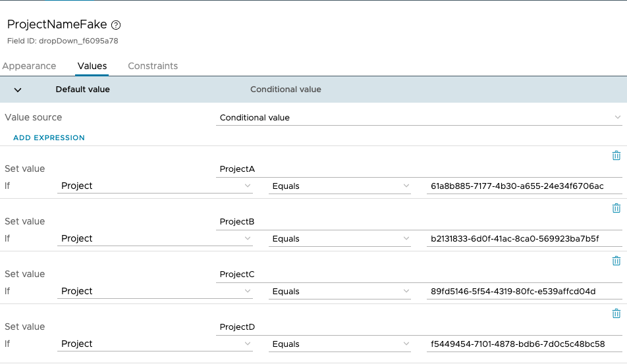Delete the ProjectB expression with trash icon
627x364 pixels.
(x=616, y=208)
